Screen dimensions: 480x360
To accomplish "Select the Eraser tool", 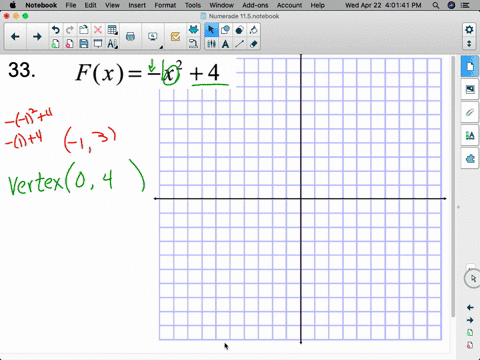I will coord(253,44).
